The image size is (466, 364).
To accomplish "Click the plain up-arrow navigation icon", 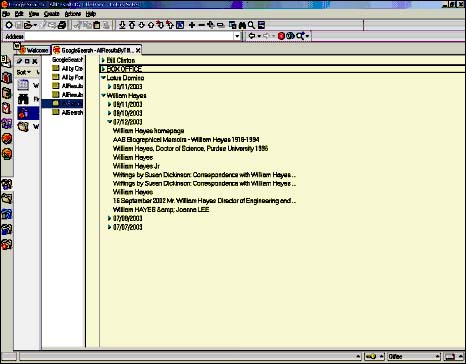I will [x=151, y=25].
